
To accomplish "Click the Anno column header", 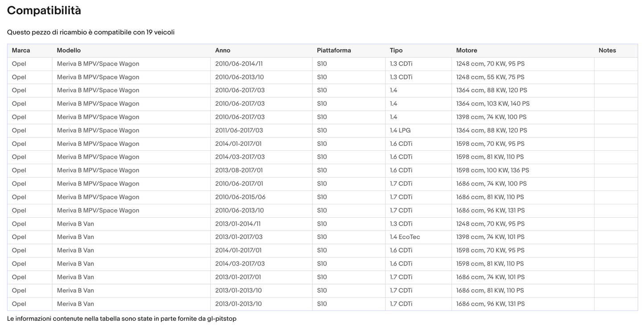I will (x=222, y=50).
